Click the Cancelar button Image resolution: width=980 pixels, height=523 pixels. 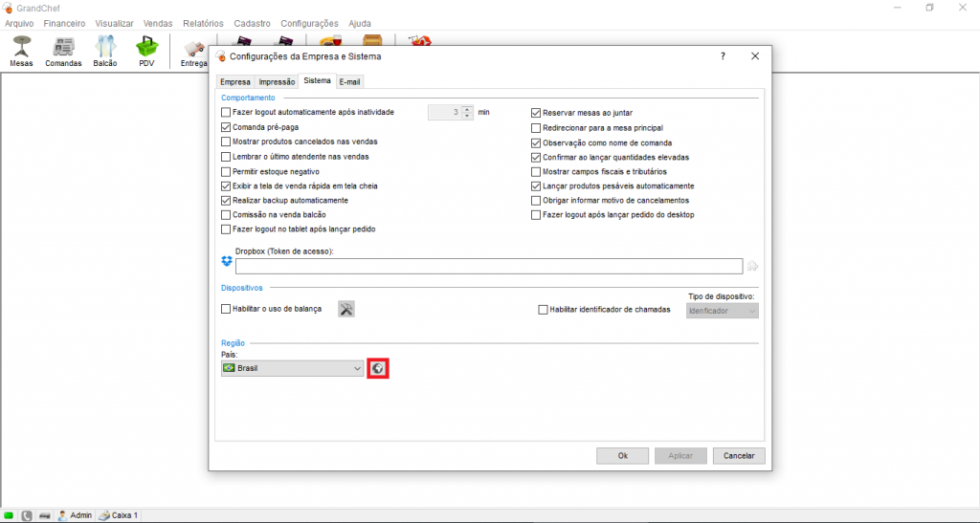(739, 455)
